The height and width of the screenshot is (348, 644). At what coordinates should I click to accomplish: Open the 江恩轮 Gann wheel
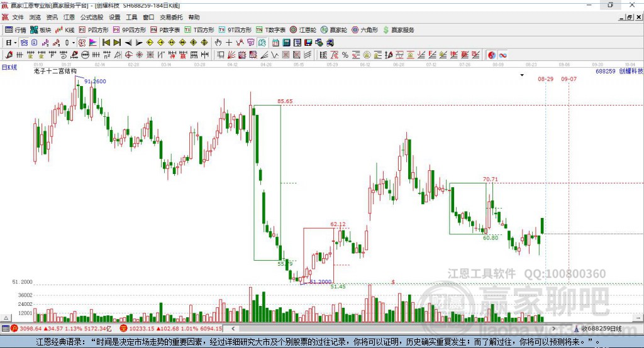303,30
